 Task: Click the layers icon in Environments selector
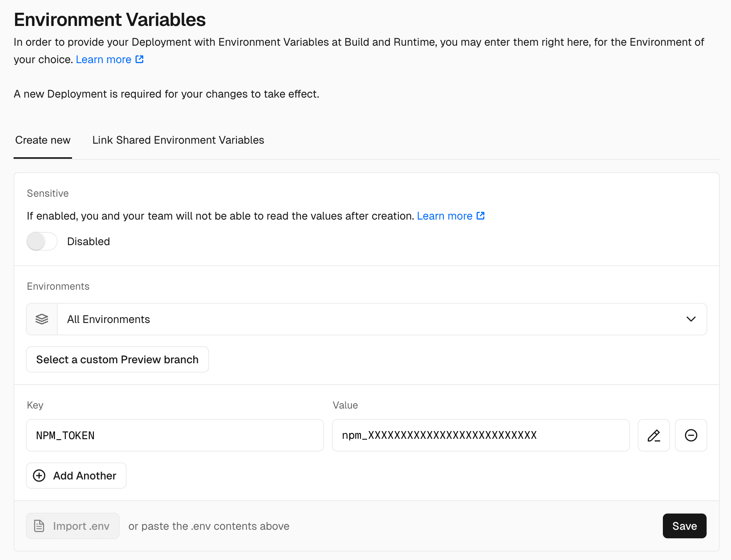(x=42, y=319)
